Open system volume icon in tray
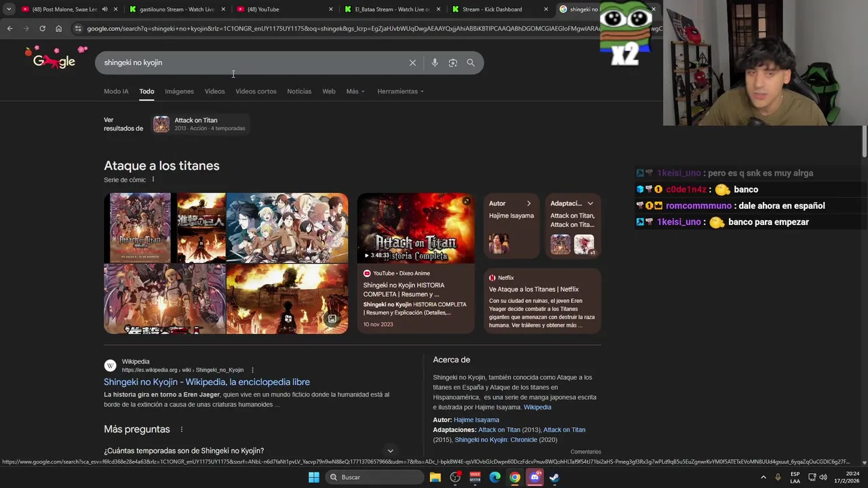The image size is (868, 488). 823,477
